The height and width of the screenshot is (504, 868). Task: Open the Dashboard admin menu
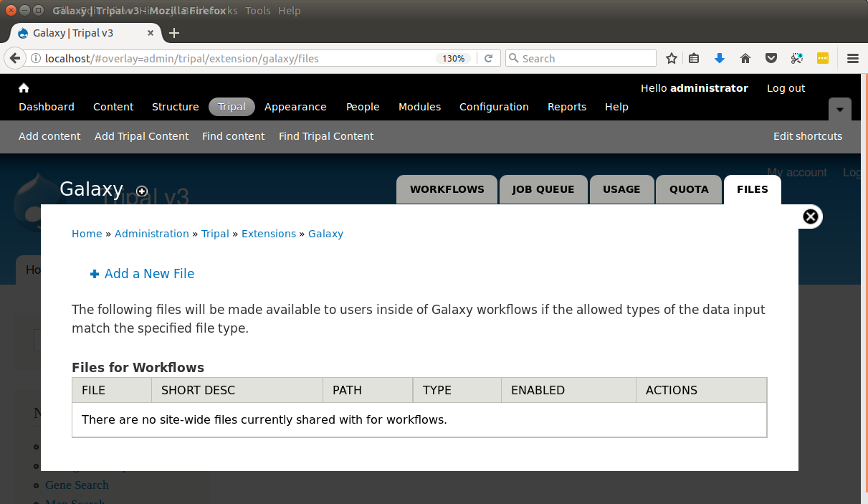pos(47,107)
